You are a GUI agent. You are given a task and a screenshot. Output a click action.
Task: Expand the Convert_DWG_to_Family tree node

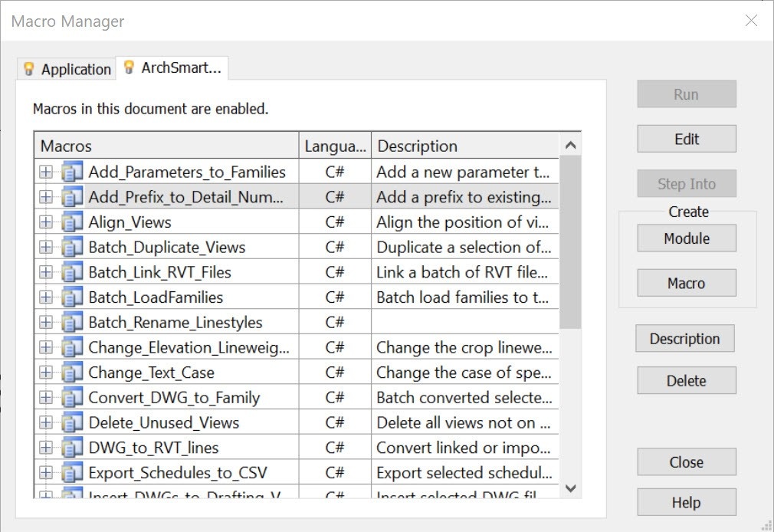click(x=46, y=398)
